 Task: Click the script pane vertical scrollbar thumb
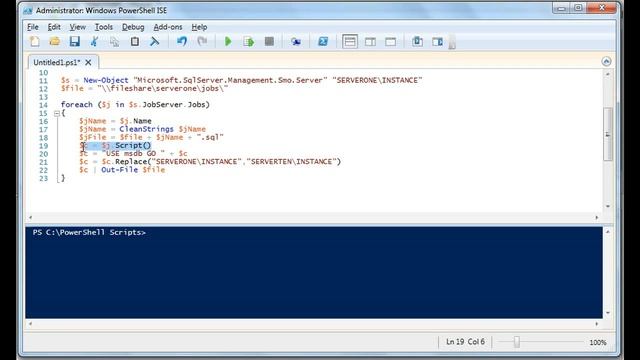[x=608, y=134]
